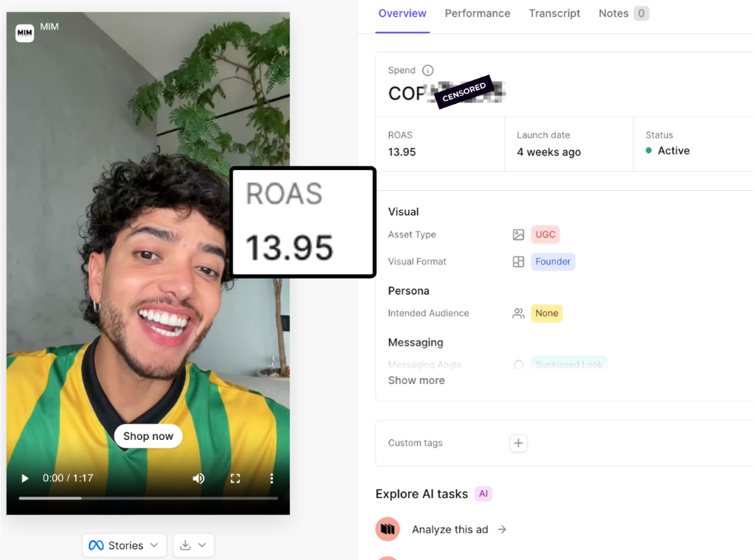Select the UGC asset type tag
755x560 pixels.
coord(546,235)
